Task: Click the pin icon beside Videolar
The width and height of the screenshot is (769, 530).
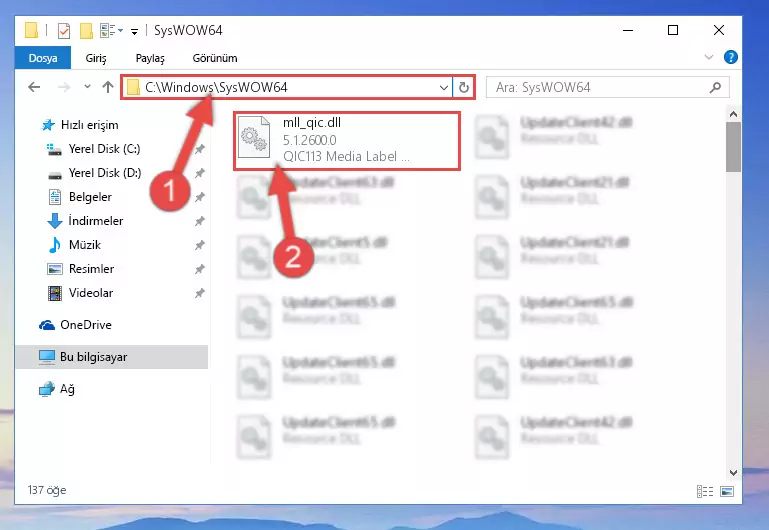Action: point(200,293)
